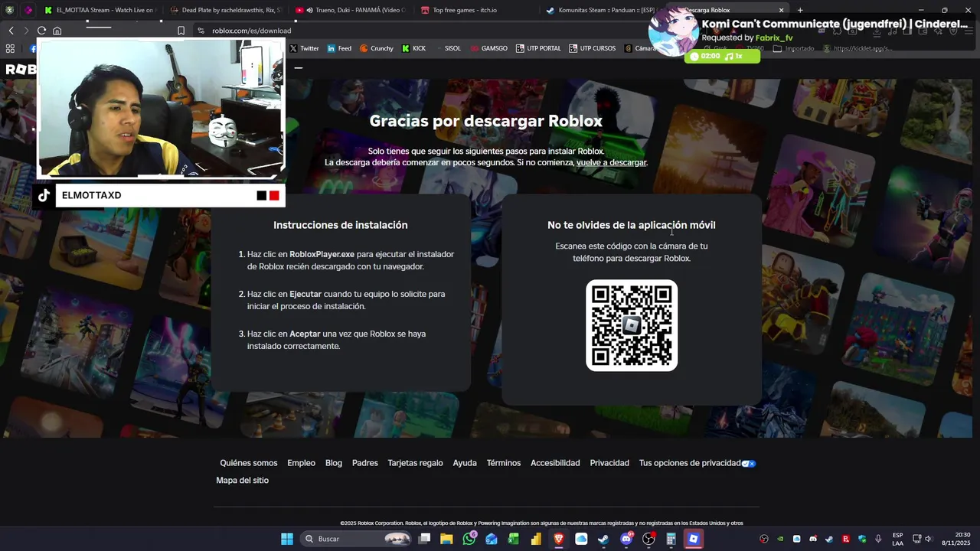Click the address bar with roblox.com/es/download
The image size is (980, 551).
251,31
